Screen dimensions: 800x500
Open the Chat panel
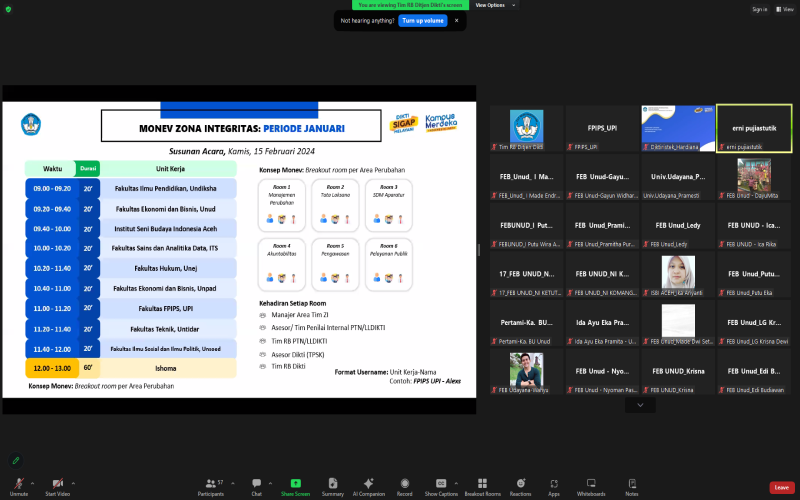[256, 484]
